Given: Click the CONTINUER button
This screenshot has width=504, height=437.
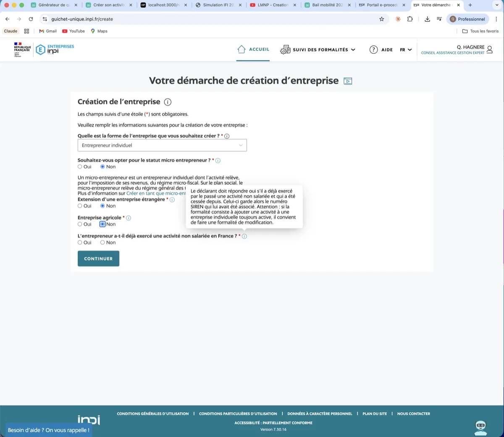Looking at the screenshot, I should coord(98,258).
